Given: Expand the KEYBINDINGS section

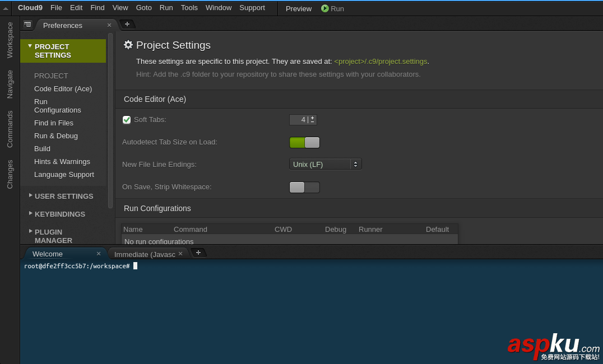Looking at the screenshot, I should click(30, 213).
